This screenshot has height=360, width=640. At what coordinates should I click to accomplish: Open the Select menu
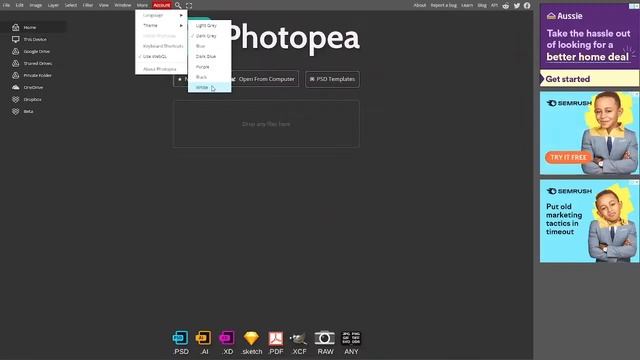[x=71, y=5]
